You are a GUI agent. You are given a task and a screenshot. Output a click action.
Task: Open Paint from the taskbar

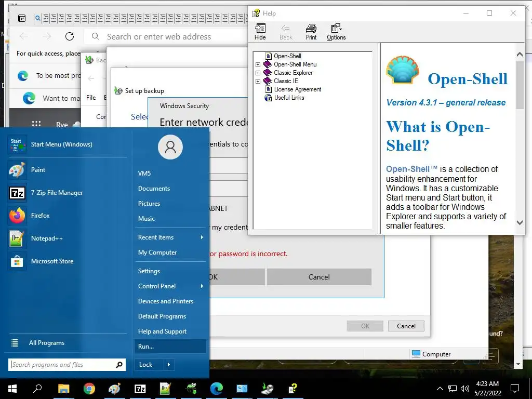(x=114, y=389)
